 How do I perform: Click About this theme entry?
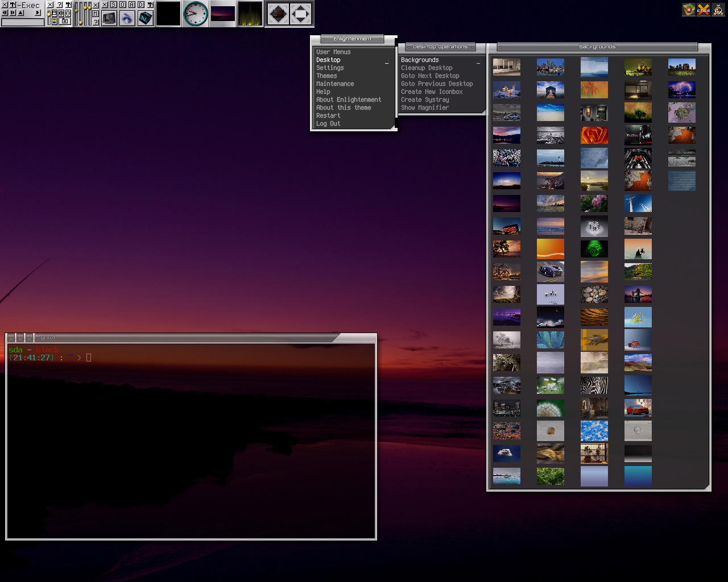click(344, 107)
